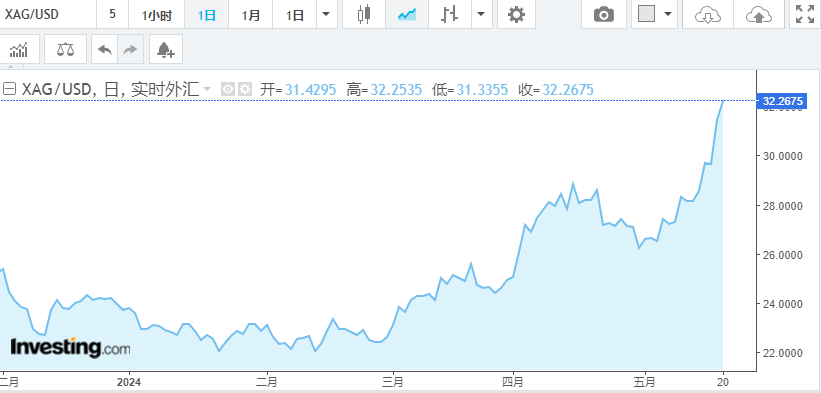Take a chart snapshot with camera icon
This screenshot has width=821, height=393.
point(604,14)
